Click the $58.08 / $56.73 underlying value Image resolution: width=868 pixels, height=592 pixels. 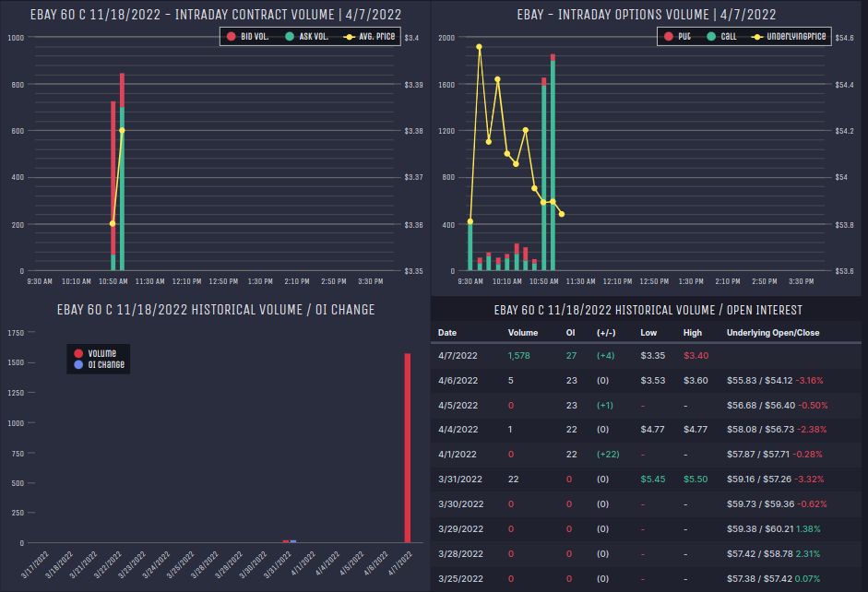click(760, 430)
